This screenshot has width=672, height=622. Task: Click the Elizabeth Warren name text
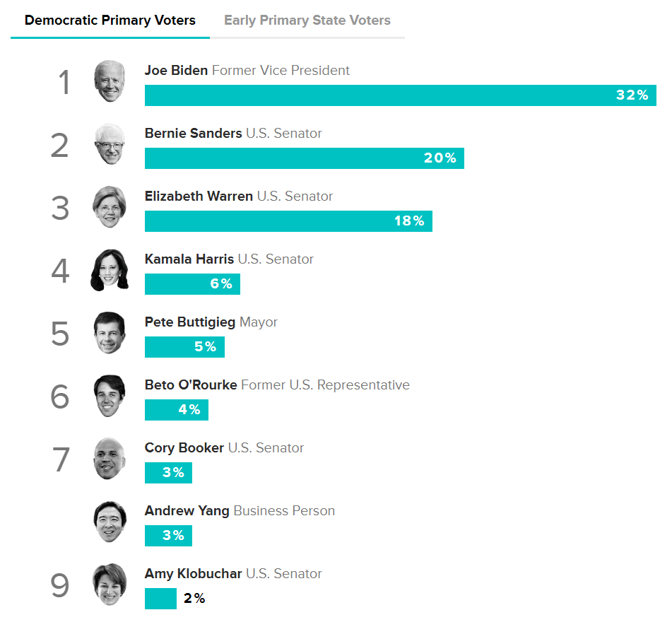[199, 196]
